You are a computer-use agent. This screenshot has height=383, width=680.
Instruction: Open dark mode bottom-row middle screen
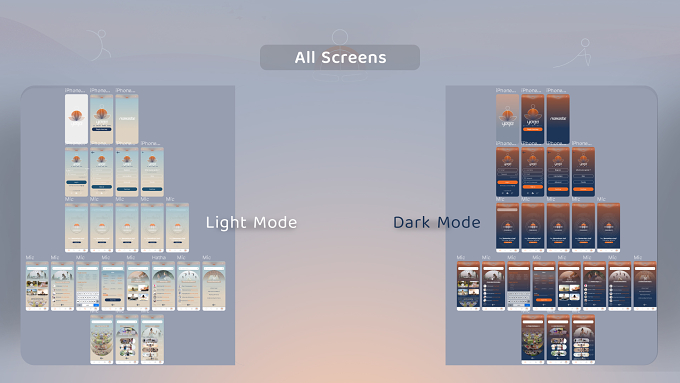558,339
